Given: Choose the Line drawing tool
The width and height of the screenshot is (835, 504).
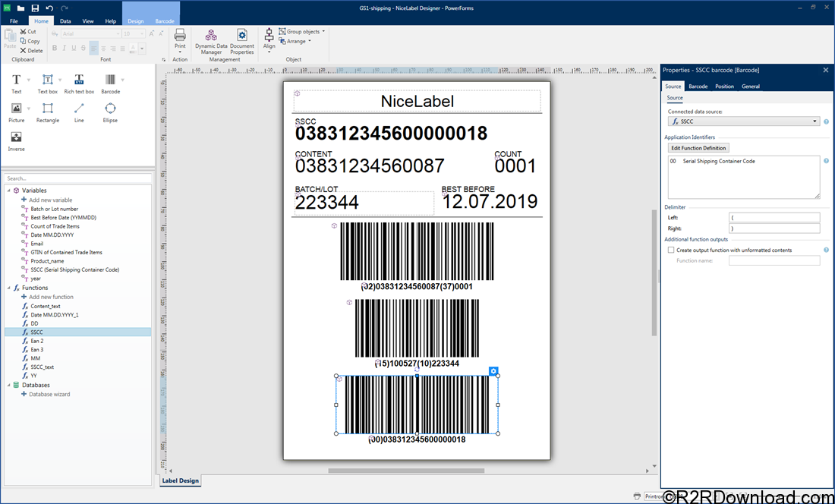Looking at the screenshot, I should tap(79, 111).
